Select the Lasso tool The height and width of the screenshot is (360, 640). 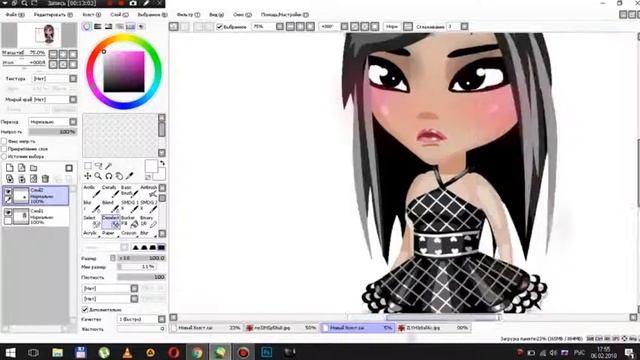[98, 166]
